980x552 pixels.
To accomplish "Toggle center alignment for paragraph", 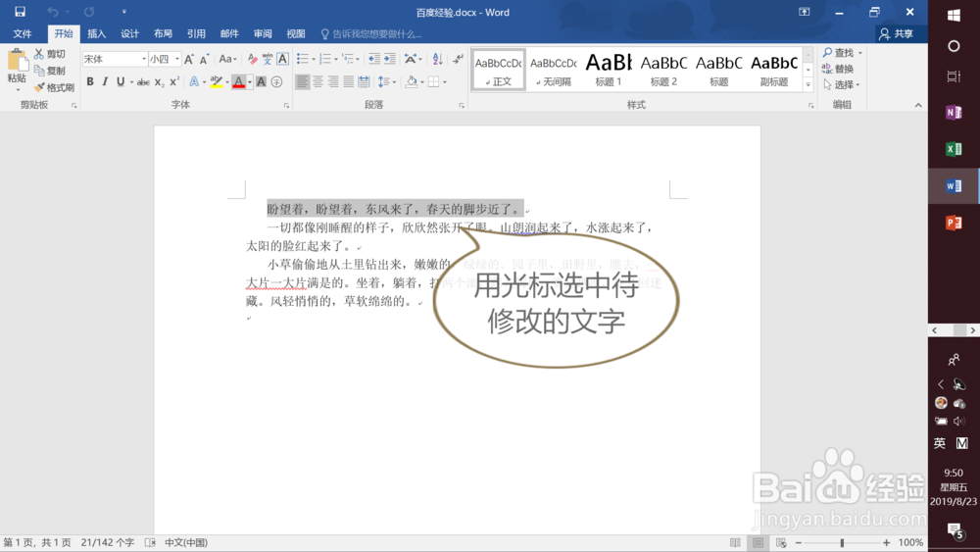I will click(318, 82).
